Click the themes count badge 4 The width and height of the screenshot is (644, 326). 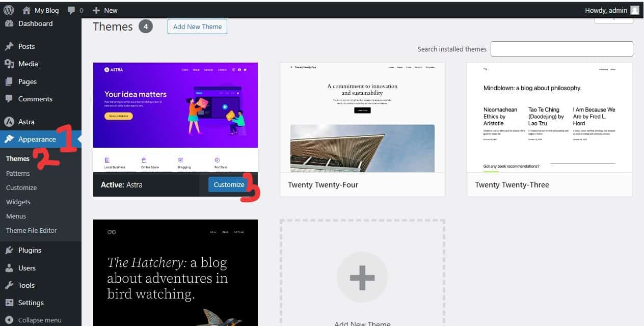pos(146,26)
